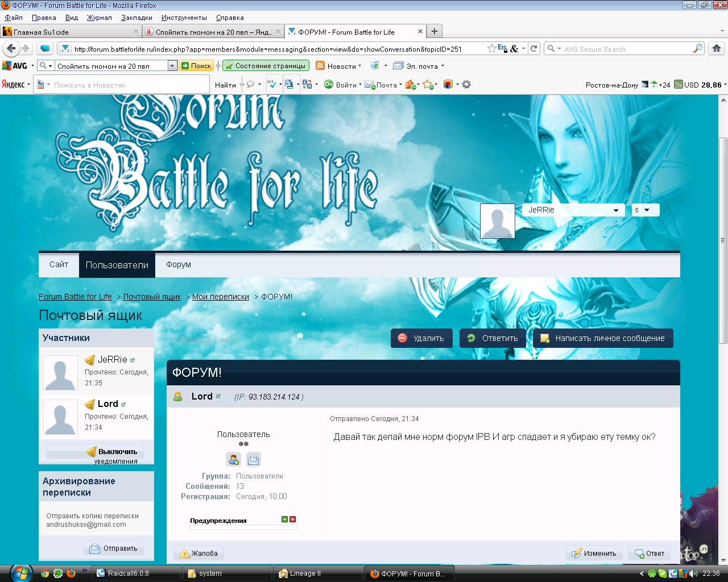Click the Эл. почта envelope icon
The width and height of the screenshot is (728, 582).
tap(398, 66)
